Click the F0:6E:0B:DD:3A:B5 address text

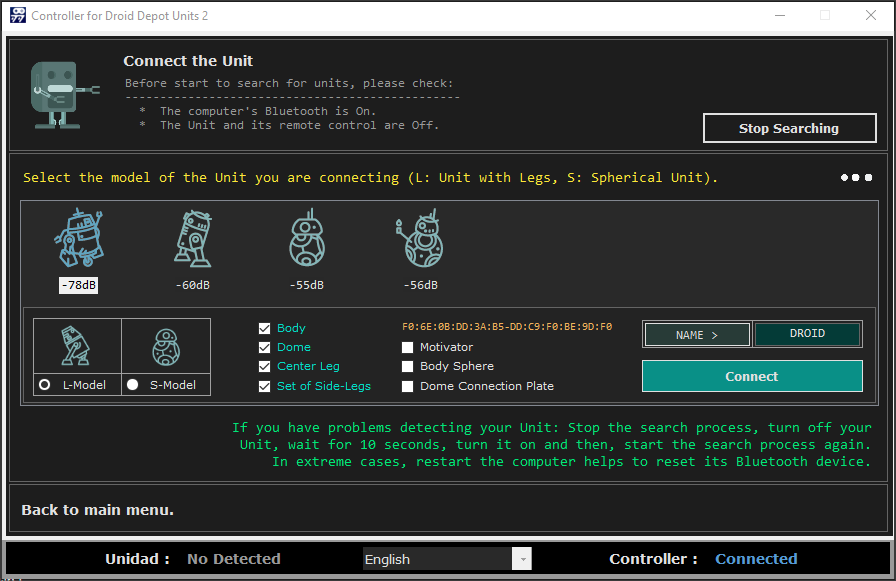tap(507, 327)
